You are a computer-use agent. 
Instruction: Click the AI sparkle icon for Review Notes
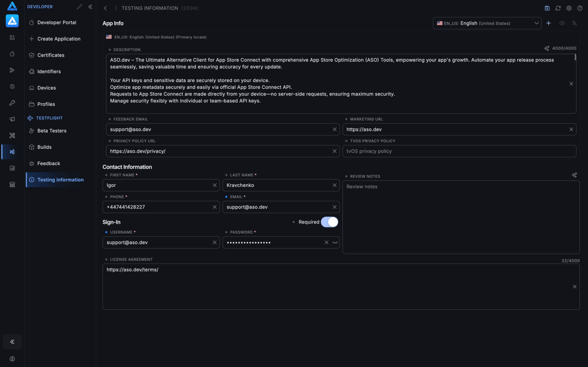[575, 175]
